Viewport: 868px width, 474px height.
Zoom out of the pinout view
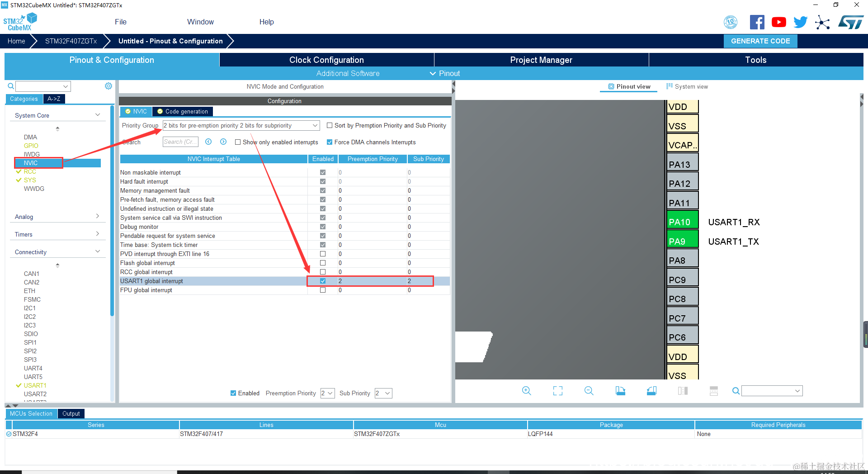(x=589, y=391)
